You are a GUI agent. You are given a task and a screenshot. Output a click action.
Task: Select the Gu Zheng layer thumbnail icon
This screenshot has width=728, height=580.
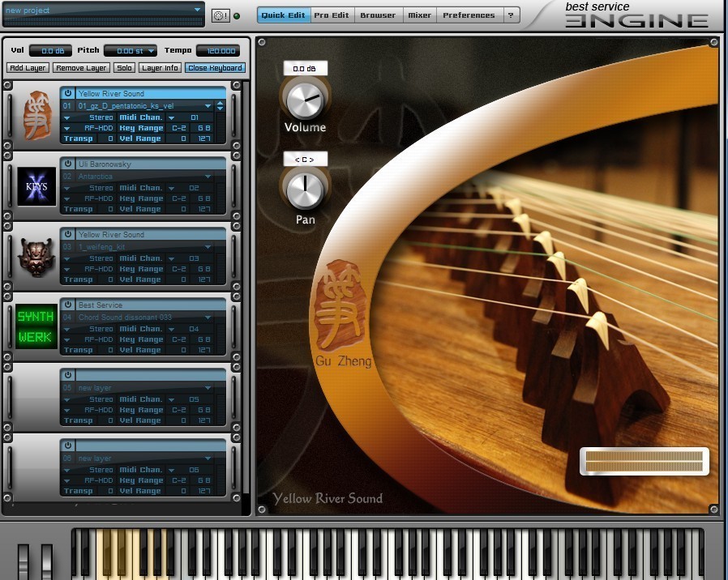(x=36, y=116)
